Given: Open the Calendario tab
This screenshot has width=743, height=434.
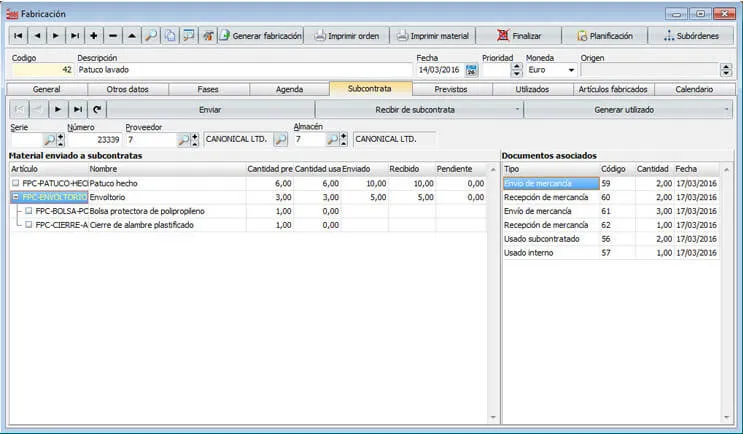Looking at the screenshot, I should (x=694, y=89).
